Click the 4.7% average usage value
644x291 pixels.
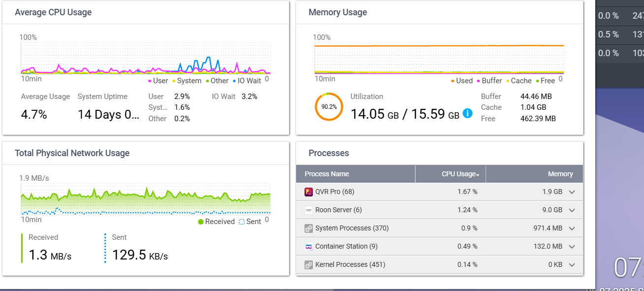click(x=34, y=115)
